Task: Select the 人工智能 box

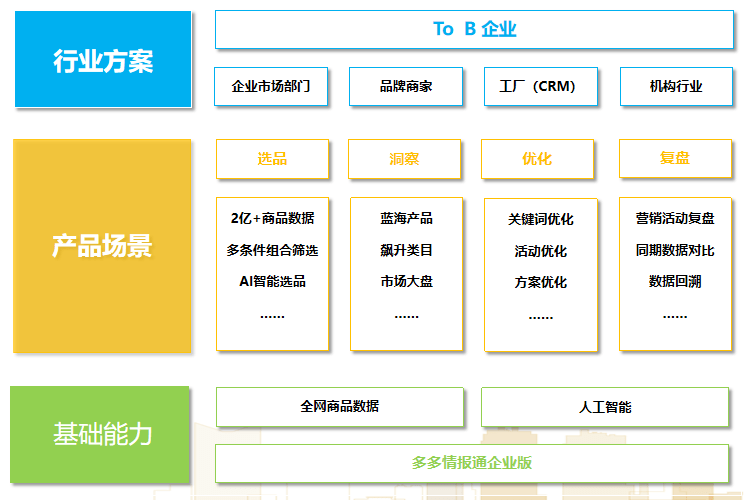Action: click(605, 407)
